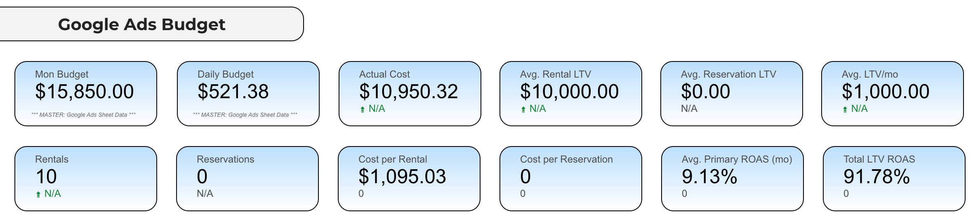Screen dimensions: 980x222
Task: Select the Avg. Primary ROAS 9.13% value
Action: pos(709,177)
